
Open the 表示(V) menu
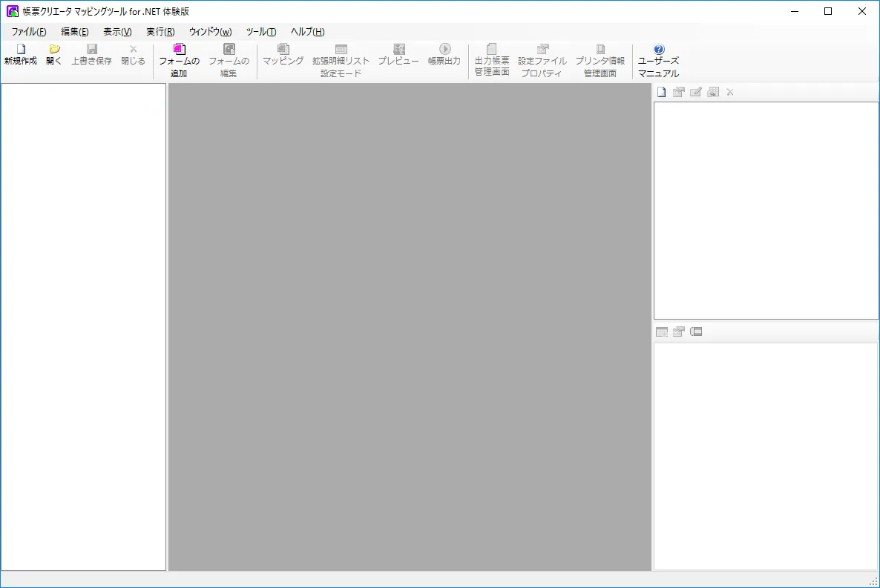point(117,32)
